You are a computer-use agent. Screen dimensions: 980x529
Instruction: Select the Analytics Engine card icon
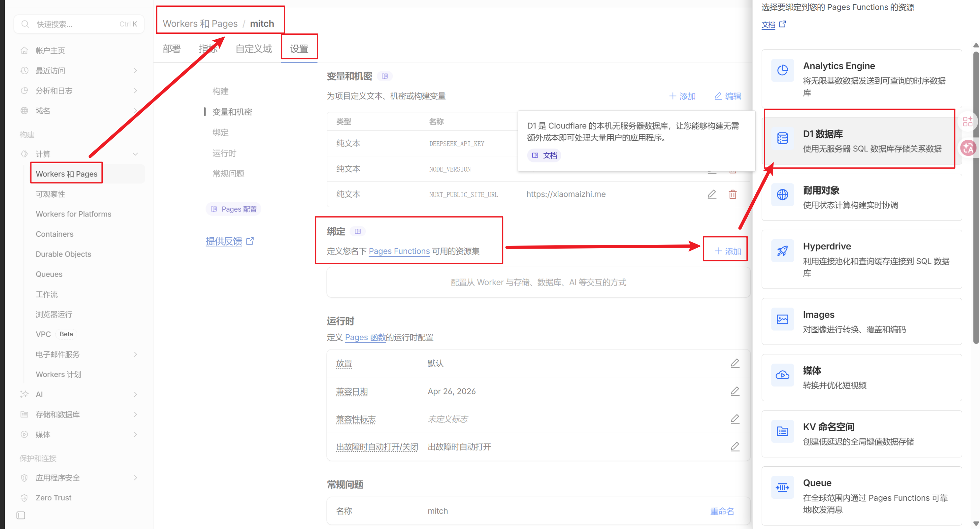coord(783,70)
